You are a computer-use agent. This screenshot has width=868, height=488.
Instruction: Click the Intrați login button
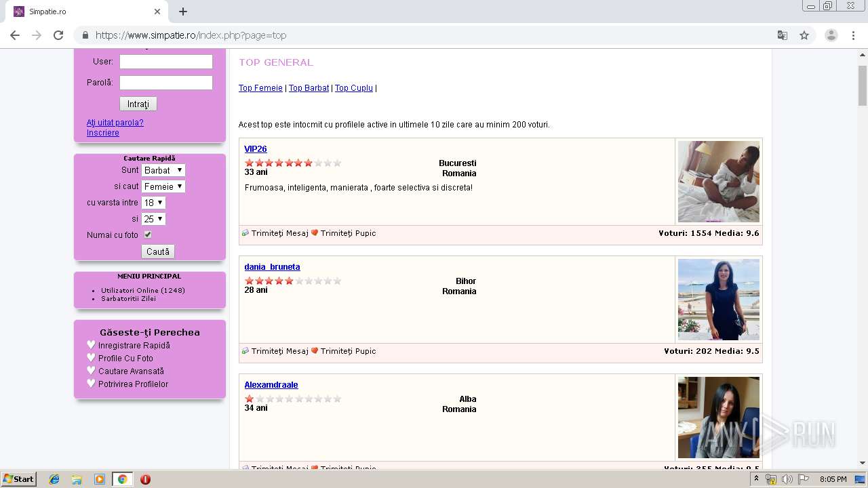pyautogui.click(x=138, y=104)
